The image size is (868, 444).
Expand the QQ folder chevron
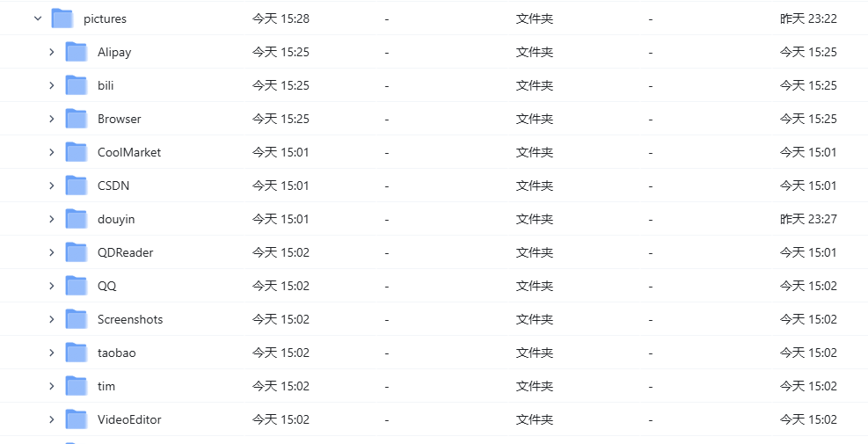point(52,286)
